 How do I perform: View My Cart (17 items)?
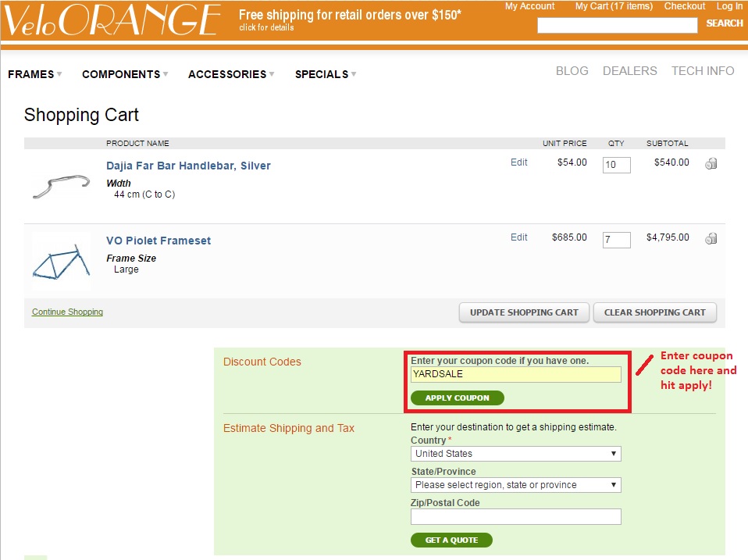click(614, 6)
